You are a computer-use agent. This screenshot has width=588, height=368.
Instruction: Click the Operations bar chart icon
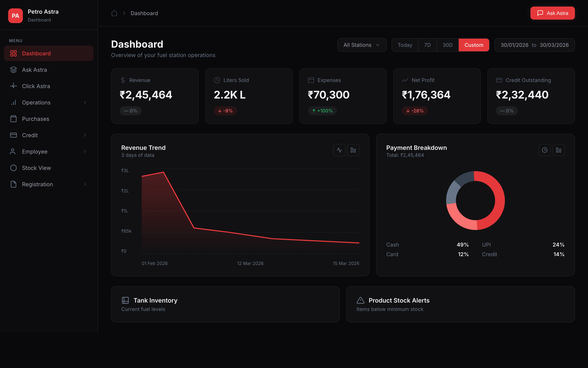[x=13, y=102]
